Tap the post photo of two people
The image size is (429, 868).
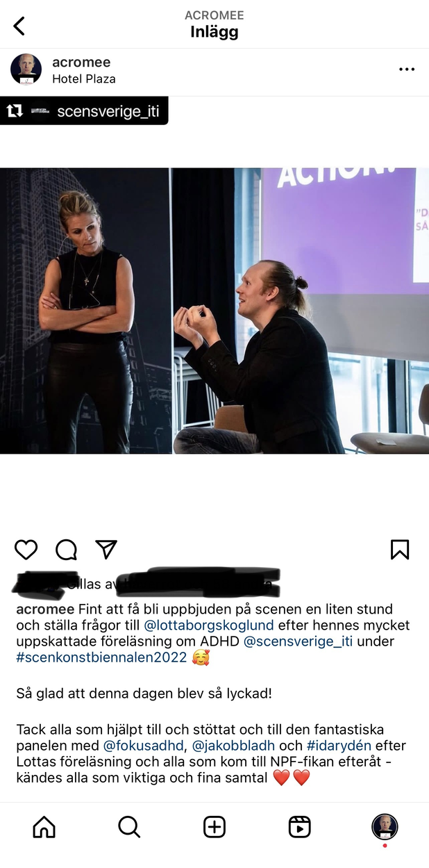point(214,311)
